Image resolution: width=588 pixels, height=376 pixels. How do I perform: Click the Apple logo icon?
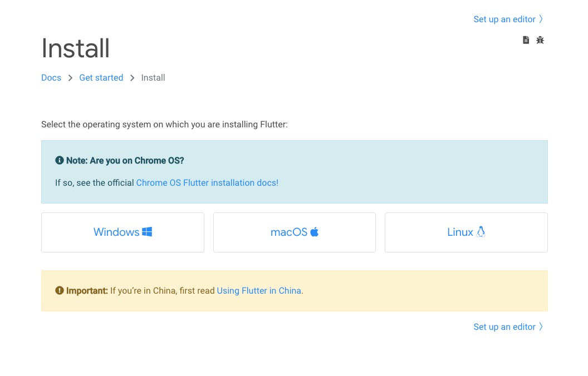tap(314, 232)
